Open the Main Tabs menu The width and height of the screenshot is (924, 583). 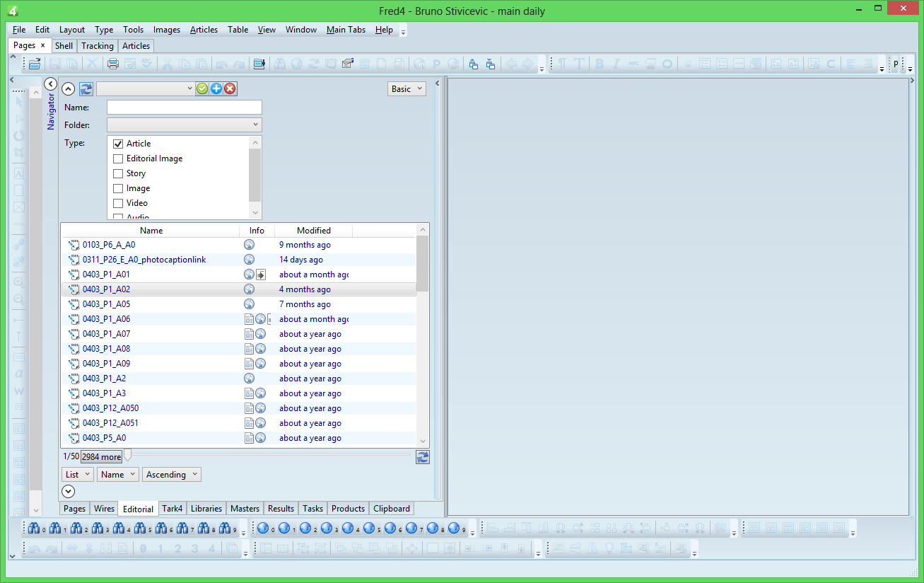[x=346, y=30]
